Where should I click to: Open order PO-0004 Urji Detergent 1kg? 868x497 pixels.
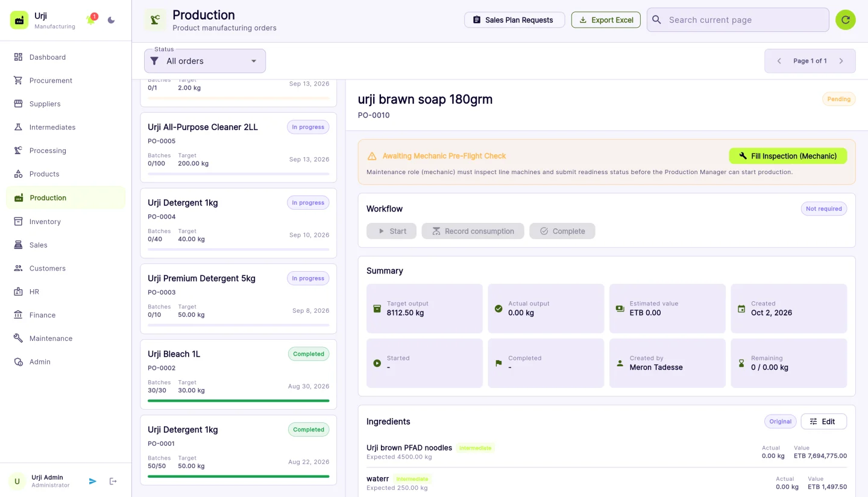click(x=239, y=223)
